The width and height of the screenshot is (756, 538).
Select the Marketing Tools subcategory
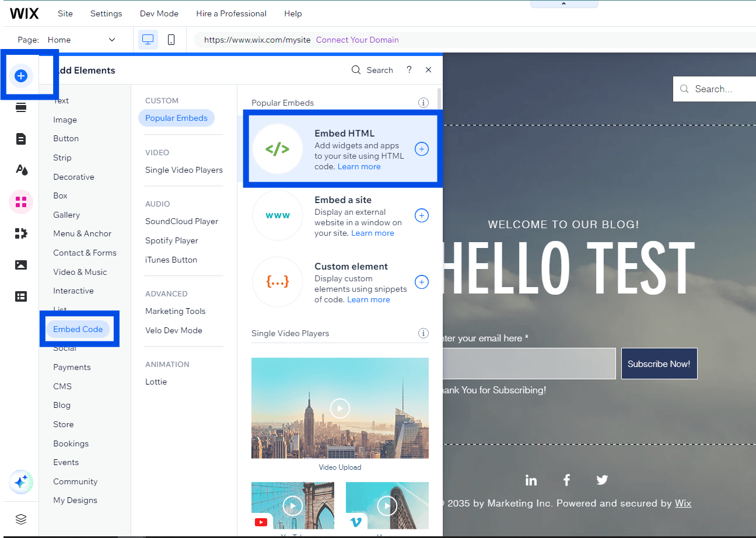tap(175, 311)
